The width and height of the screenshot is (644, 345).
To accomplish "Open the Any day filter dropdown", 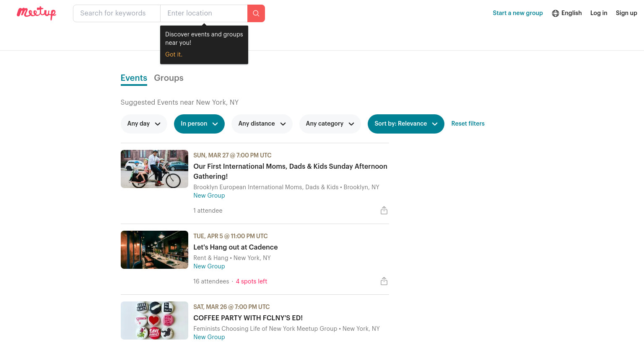I will (x=144, y=124).
